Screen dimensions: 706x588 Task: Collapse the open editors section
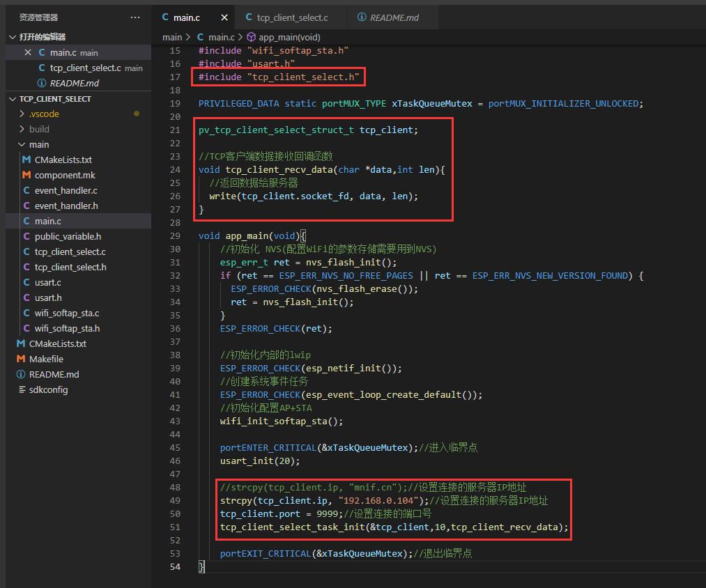coord(13,37)
